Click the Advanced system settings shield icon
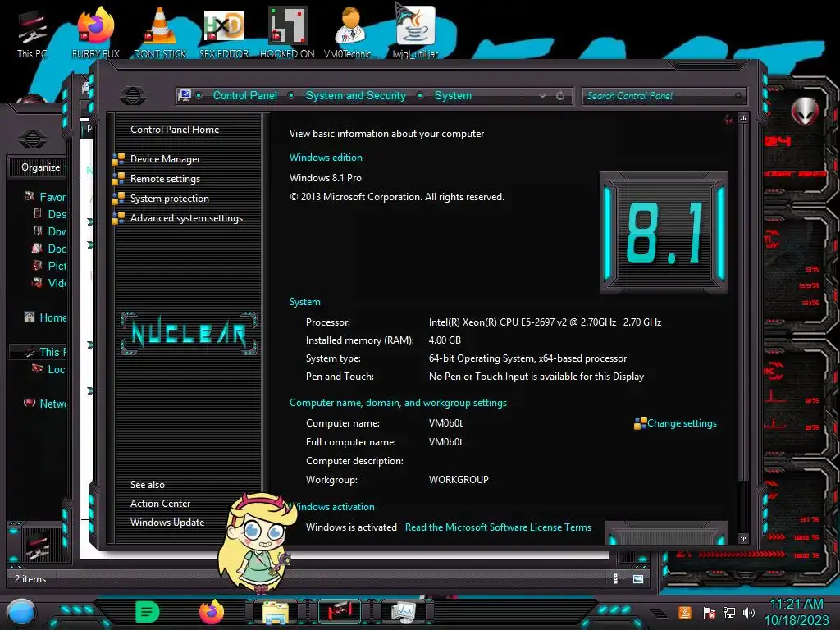This screenshot has height=630, width=840. click(118, 218)
